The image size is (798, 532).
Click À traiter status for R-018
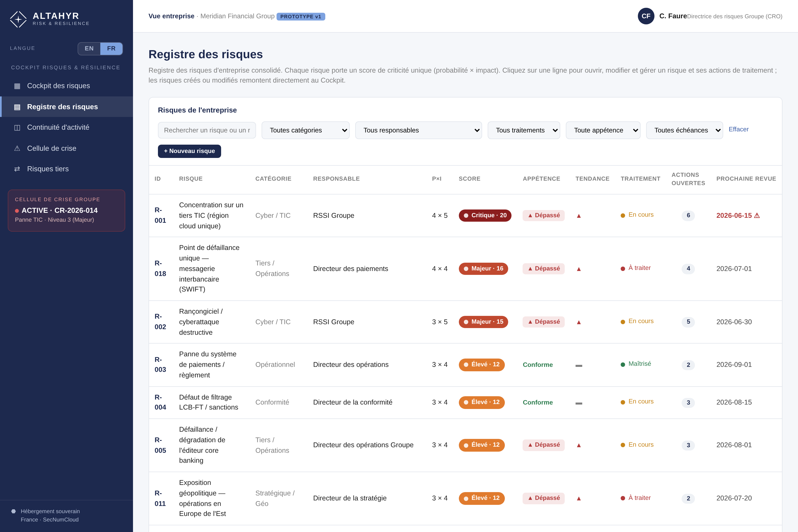click(x=635, y=268)
